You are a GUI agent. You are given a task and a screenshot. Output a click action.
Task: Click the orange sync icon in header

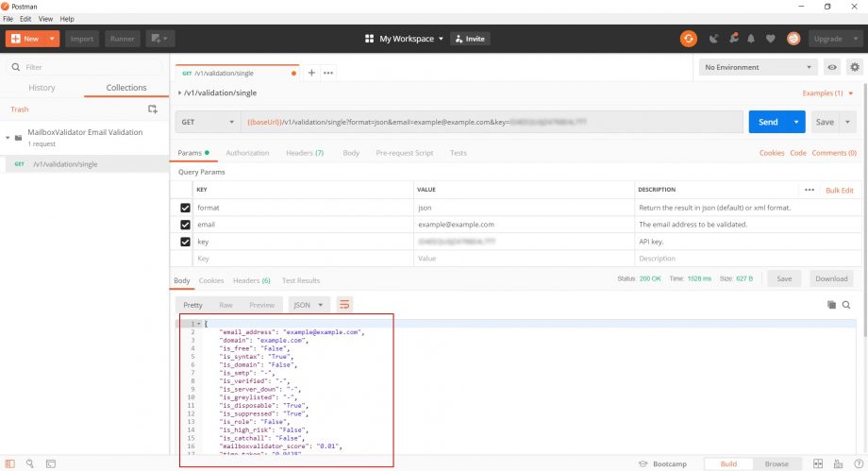688,39
